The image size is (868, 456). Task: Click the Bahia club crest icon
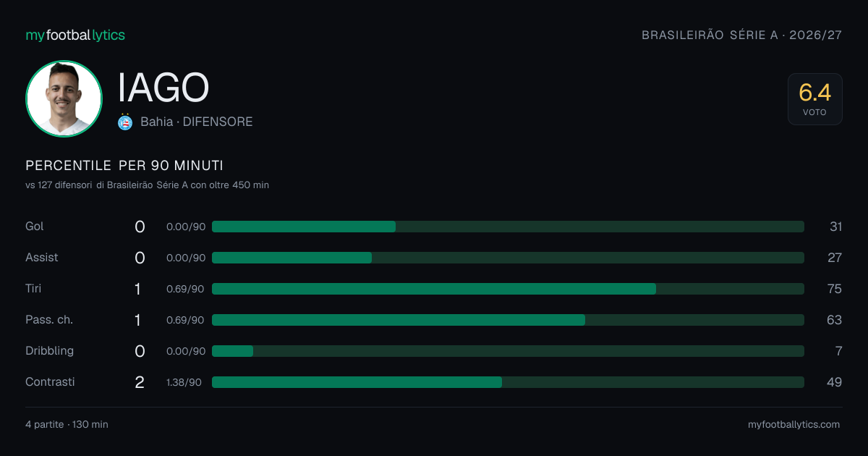[125, 122]
